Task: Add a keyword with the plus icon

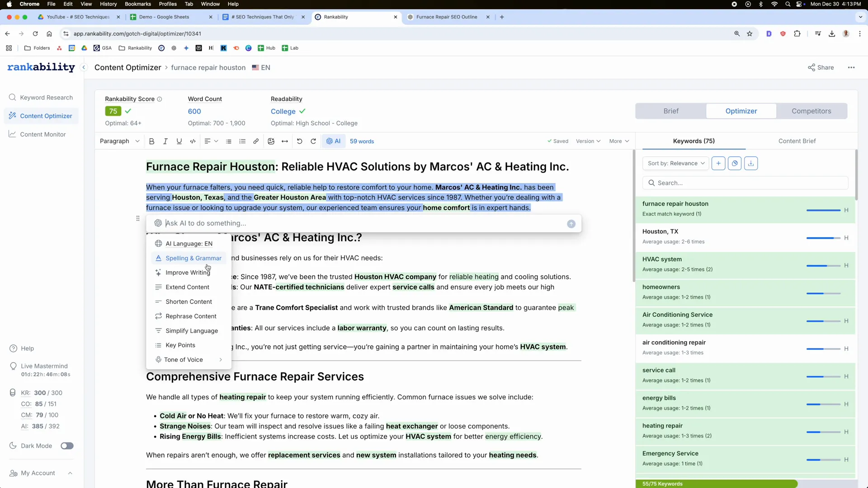Action: tap(718, 164)
